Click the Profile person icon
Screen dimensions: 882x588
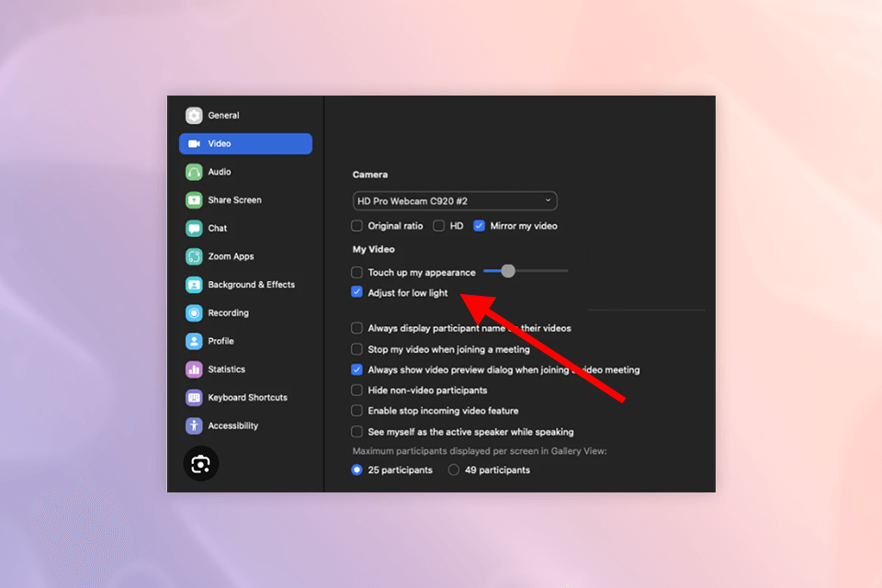point(194,341)
